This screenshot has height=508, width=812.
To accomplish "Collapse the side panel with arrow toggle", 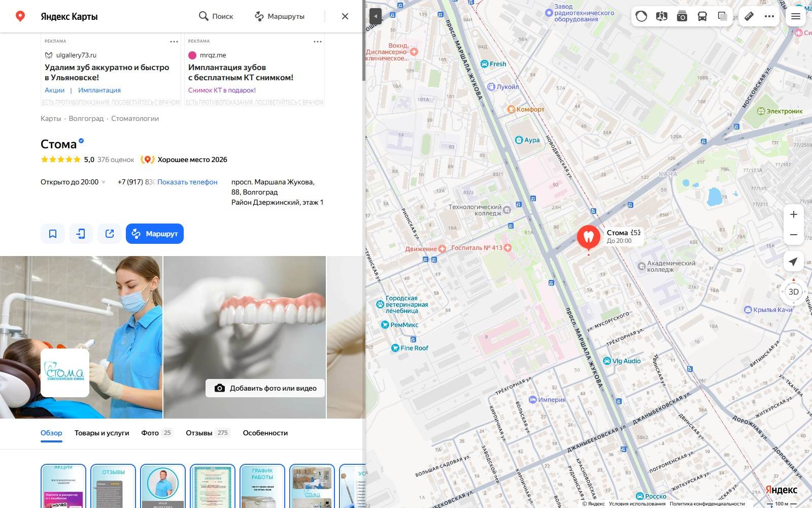I will (375, 16).
